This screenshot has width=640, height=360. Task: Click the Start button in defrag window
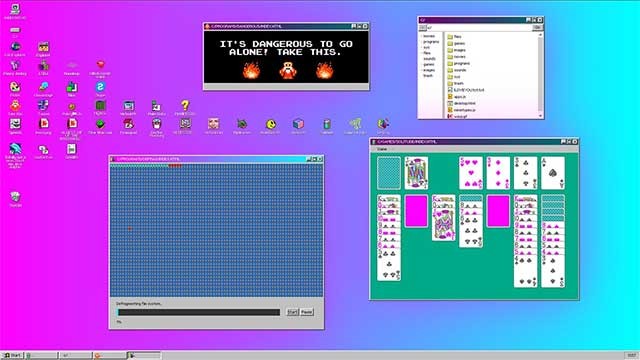pyautogui.click(x=292, y=312)
